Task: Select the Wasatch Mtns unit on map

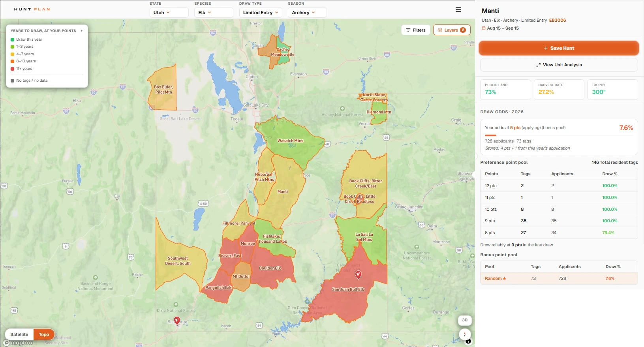Action: click(x=290, y=141)
